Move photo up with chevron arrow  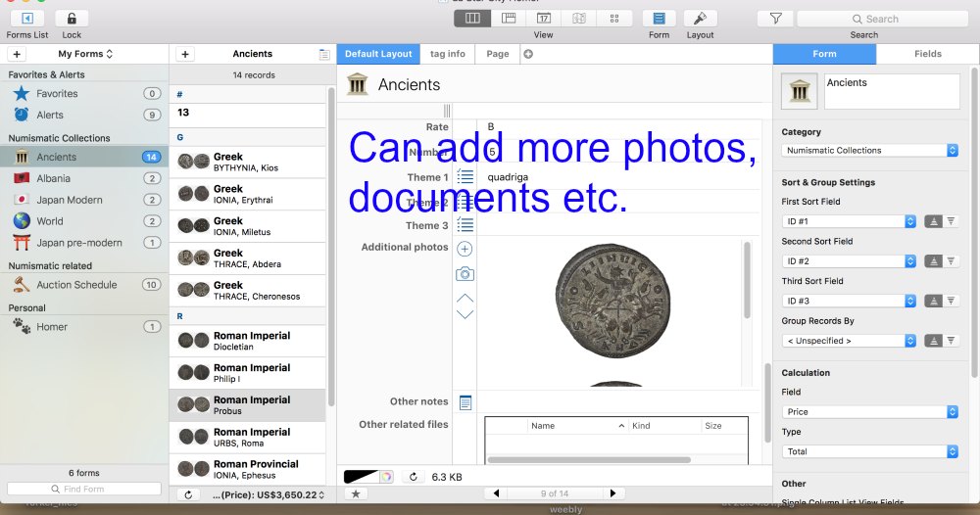[465, 299]
